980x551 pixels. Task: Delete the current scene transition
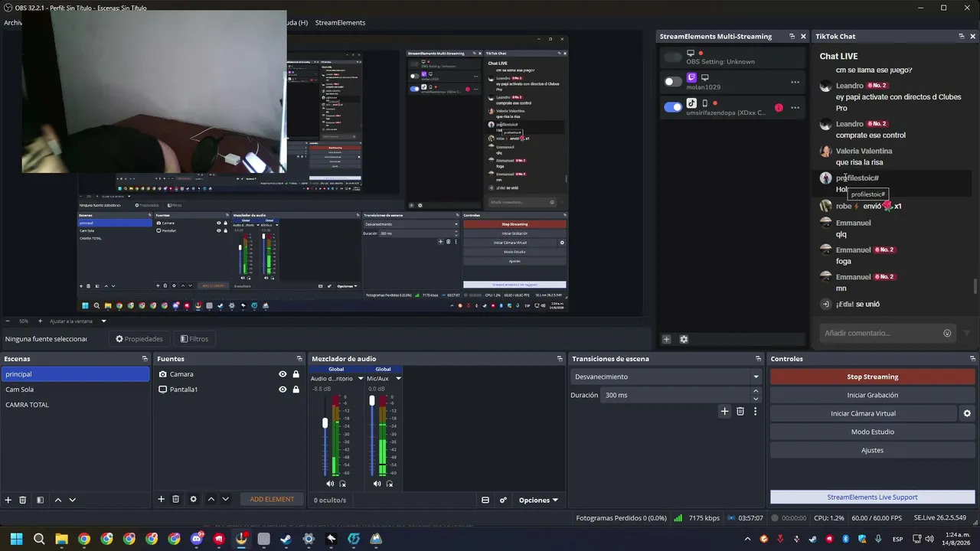click(x=740, y=412)
